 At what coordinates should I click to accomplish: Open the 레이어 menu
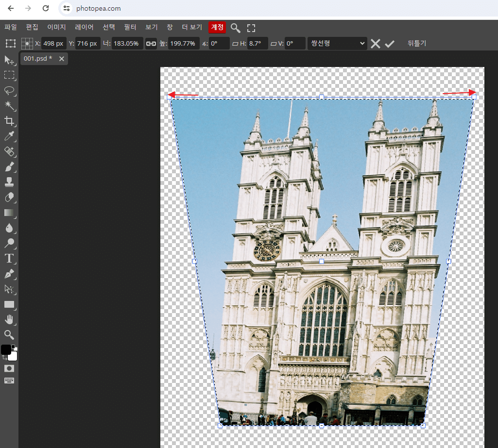[84, 27]
